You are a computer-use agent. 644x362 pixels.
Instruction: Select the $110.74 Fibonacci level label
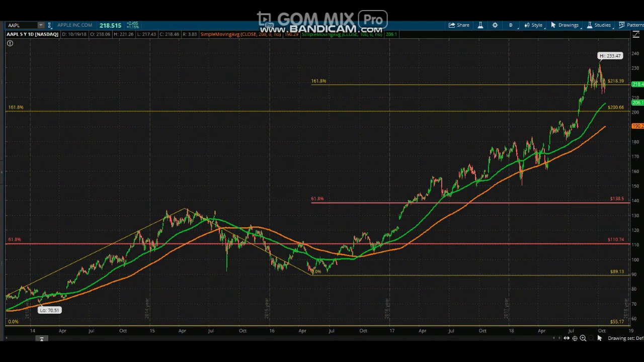[616, 239]
